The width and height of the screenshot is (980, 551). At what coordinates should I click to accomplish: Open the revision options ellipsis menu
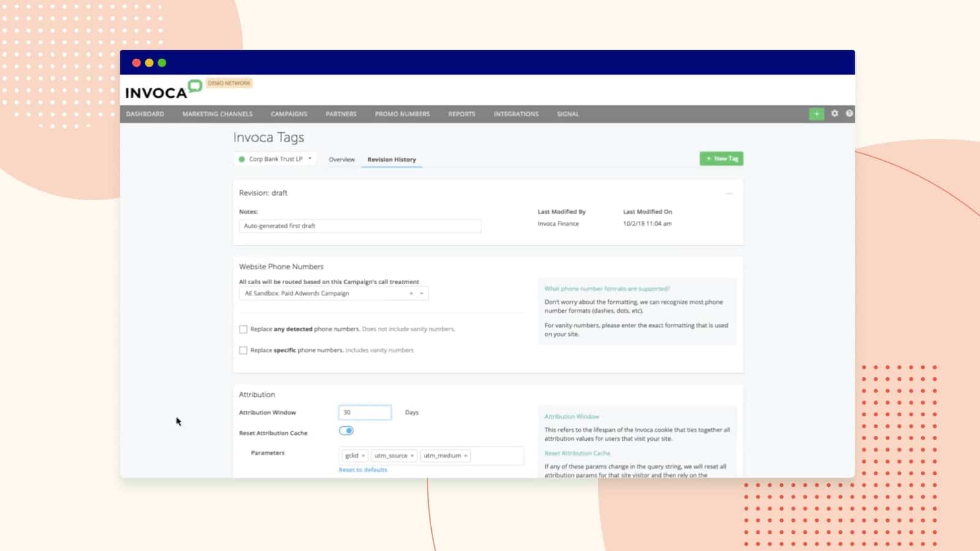729,193
